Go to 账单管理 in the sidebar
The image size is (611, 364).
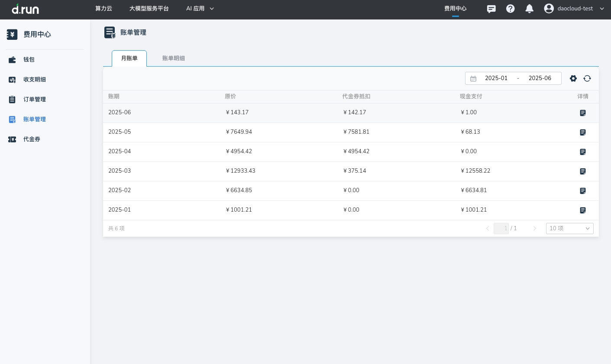click(x=35, y=119)
